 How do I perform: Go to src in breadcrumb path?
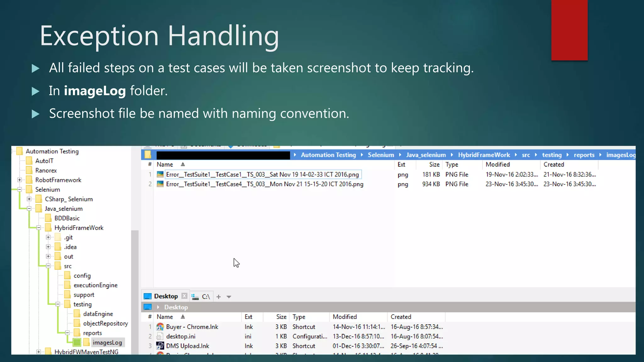click(x=526, y=155)
